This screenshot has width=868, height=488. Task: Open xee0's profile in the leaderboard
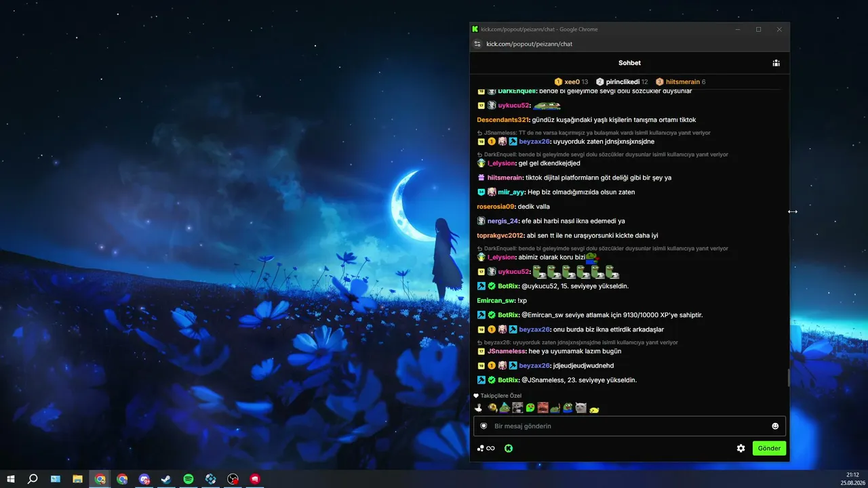click(x=571, y=82)
